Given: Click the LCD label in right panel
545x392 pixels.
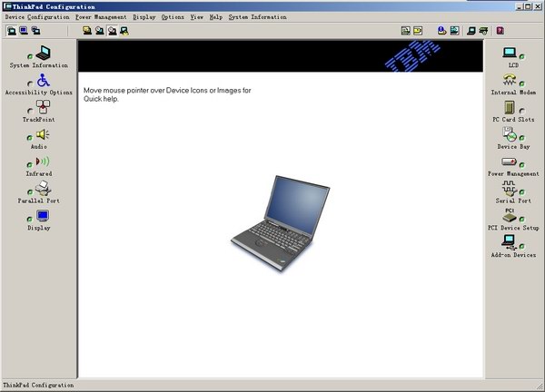Looking at the screenshot, I should click(x=513, y=66).
